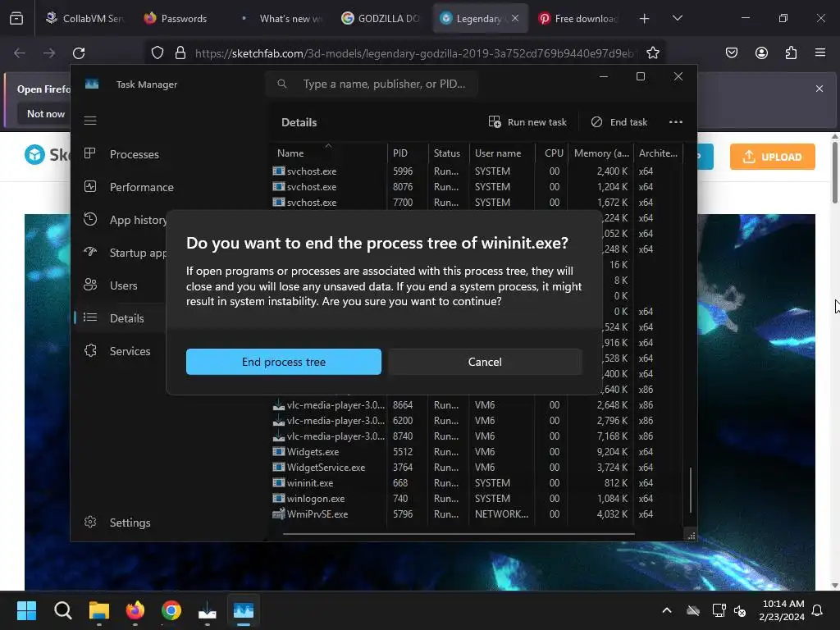Screen dimensions: 840x630
Task: Open a new Firefox tab
Action: [x=645, y=19]
